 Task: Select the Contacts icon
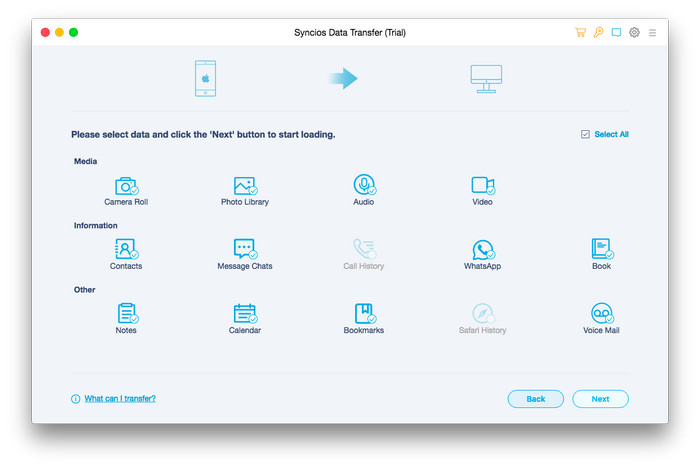point(126,249)
